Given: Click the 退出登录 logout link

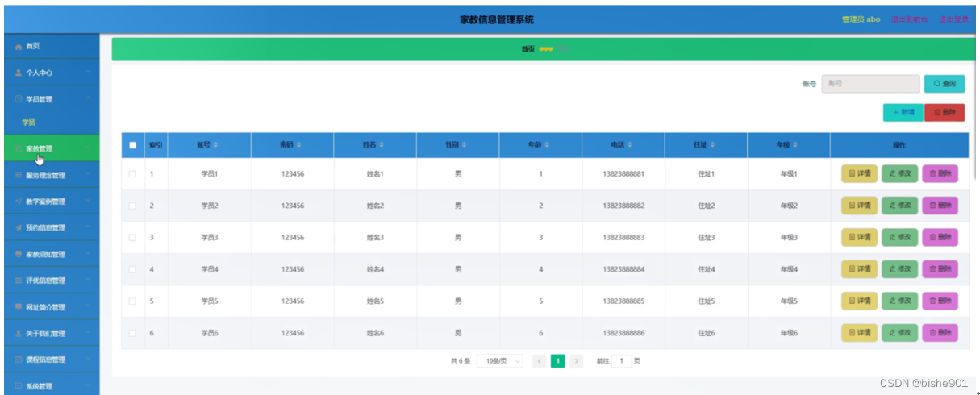Looking at the screenshot, I should 953,19.
